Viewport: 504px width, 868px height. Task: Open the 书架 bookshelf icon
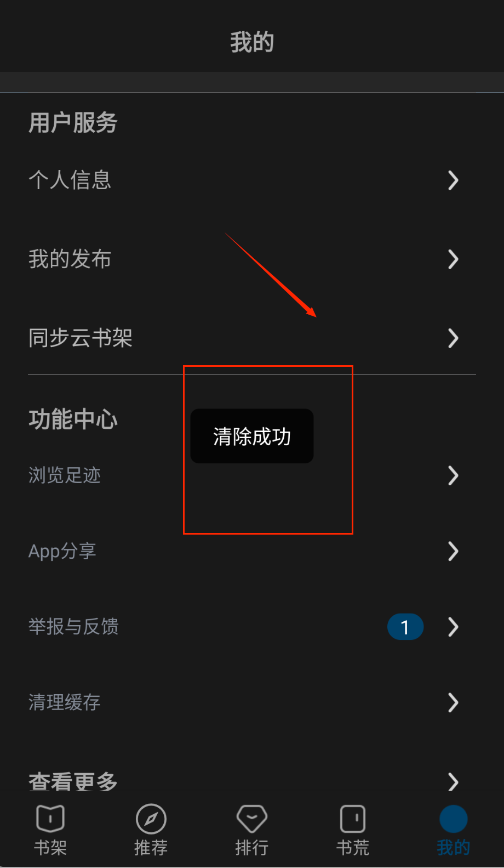coord(50,819)
